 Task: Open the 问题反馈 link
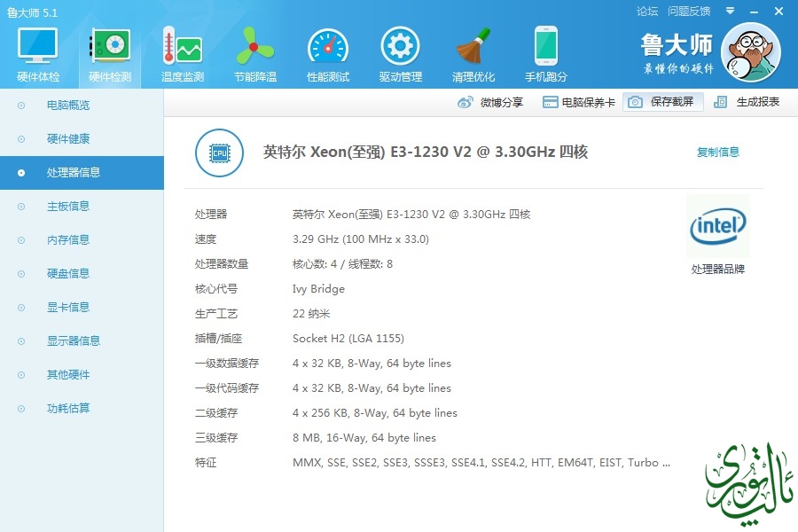[689, 12]
